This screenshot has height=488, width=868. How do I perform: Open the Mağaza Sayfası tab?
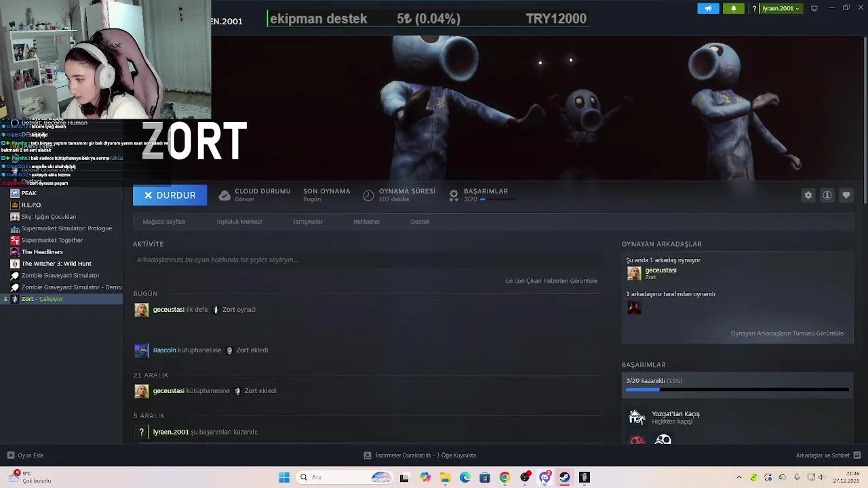pos(163,222)
